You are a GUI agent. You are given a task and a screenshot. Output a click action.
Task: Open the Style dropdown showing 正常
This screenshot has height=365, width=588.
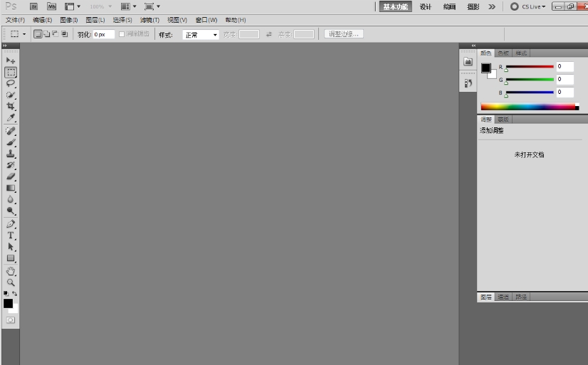[201, 34]
